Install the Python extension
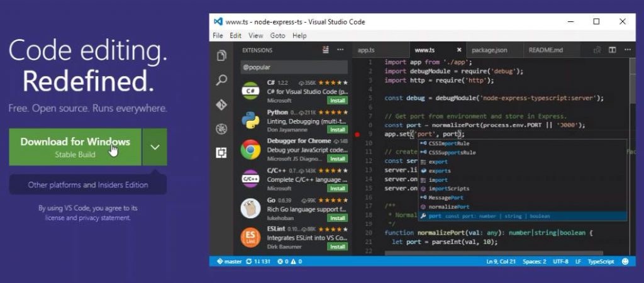Viewport: 644px width, 283px height. tap(338, 130)
